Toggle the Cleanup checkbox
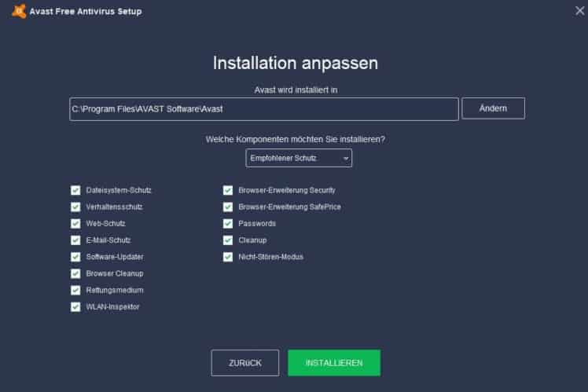The image size is (588, 392). click(x=228, y=240)
